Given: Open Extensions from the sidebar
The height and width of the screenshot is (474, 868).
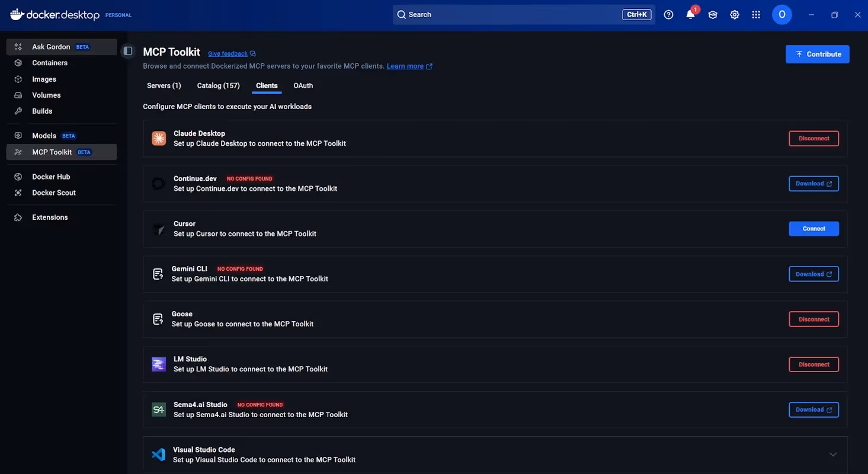Looking at the screenshot, I should click(62, 217).
